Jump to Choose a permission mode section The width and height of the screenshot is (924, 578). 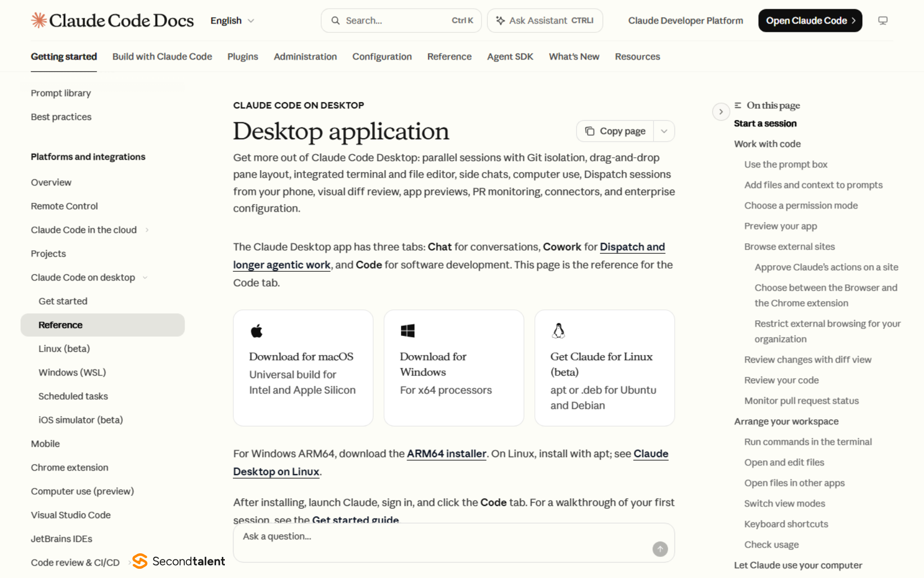801,206
